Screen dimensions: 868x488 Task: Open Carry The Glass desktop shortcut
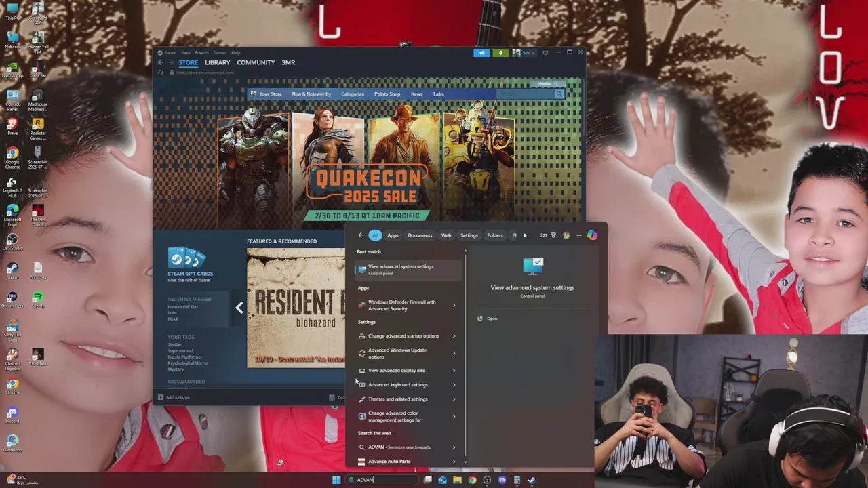[12, 329]
